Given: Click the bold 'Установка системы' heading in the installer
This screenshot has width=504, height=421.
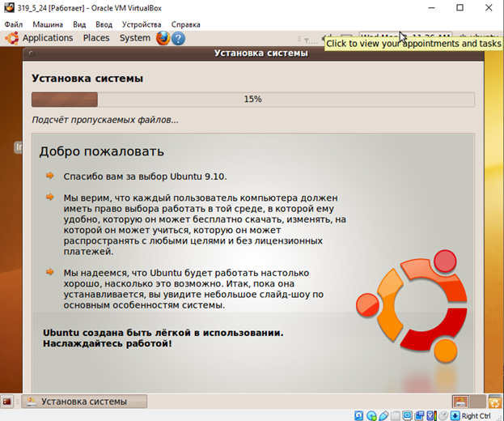Looking at the screenshot, I should 87,79.
